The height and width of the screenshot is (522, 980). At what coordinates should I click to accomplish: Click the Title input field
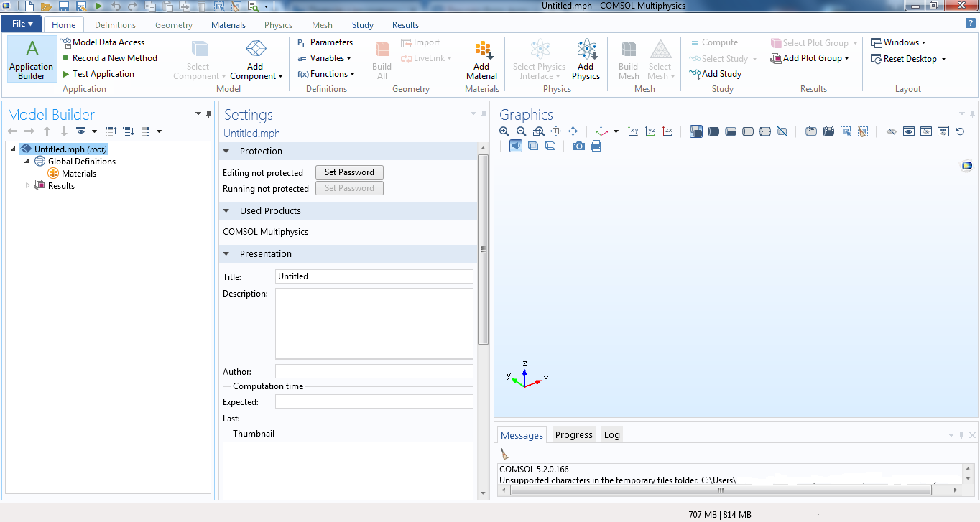374,276
